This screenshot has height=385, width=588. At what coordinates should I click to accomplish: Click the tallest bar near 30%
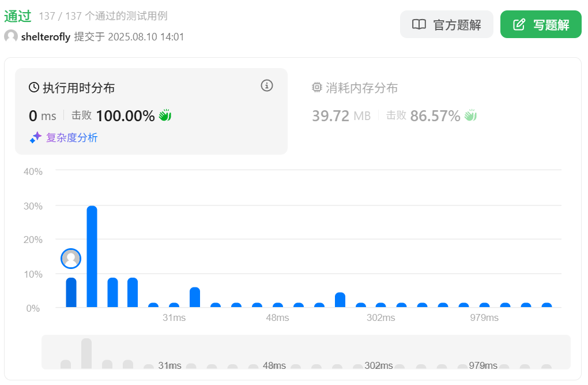pos(92,256)
